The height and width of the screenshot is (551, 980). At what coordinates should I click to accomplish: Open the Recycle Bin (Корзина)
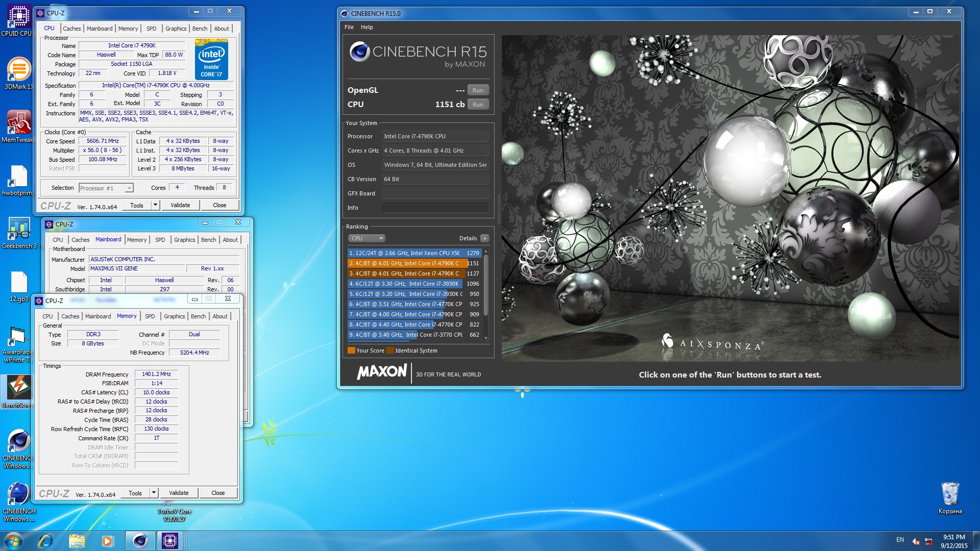(x=950, y=497)
